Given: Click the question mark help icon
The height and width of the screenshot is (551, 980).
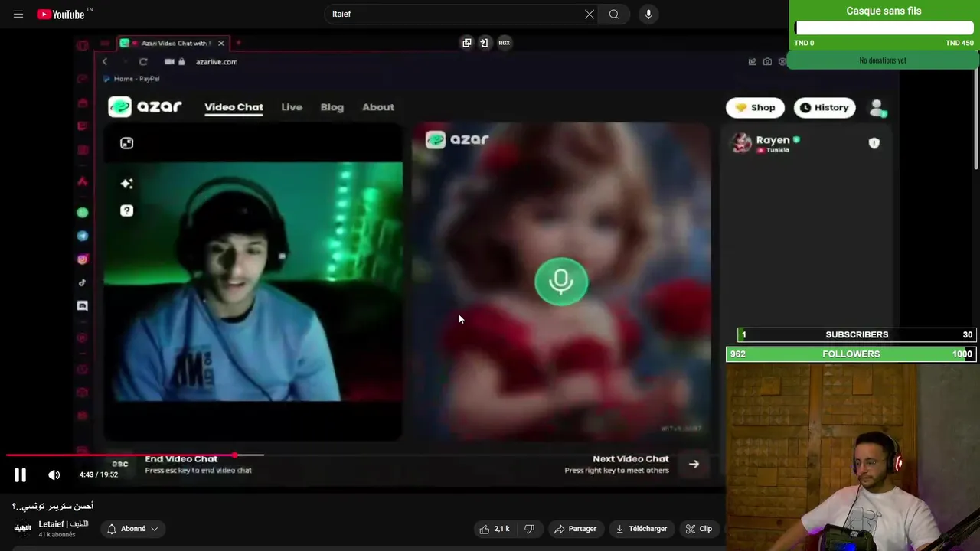Looking at the screenshot, I should 127,210.
